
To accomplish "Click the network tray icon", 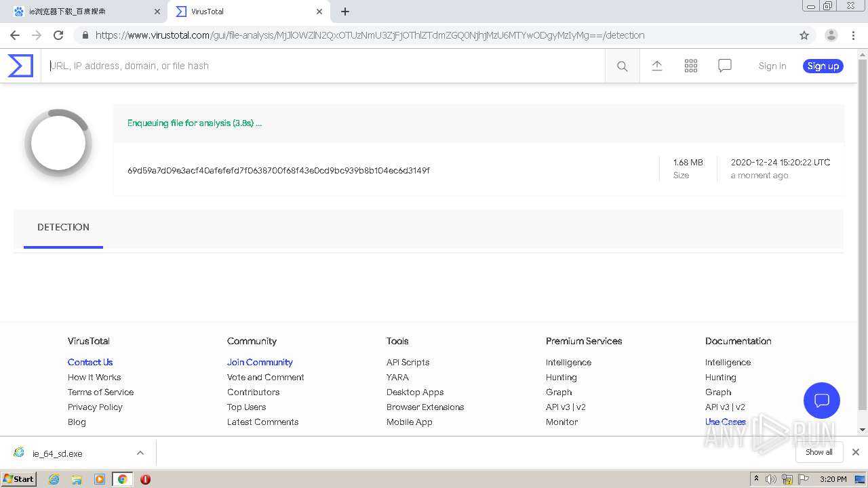I will [x=787, y=479].
